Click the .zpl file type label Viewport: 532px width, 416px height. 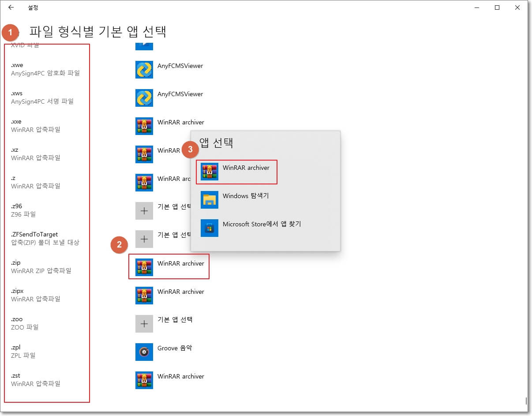(x=16, y=348)
